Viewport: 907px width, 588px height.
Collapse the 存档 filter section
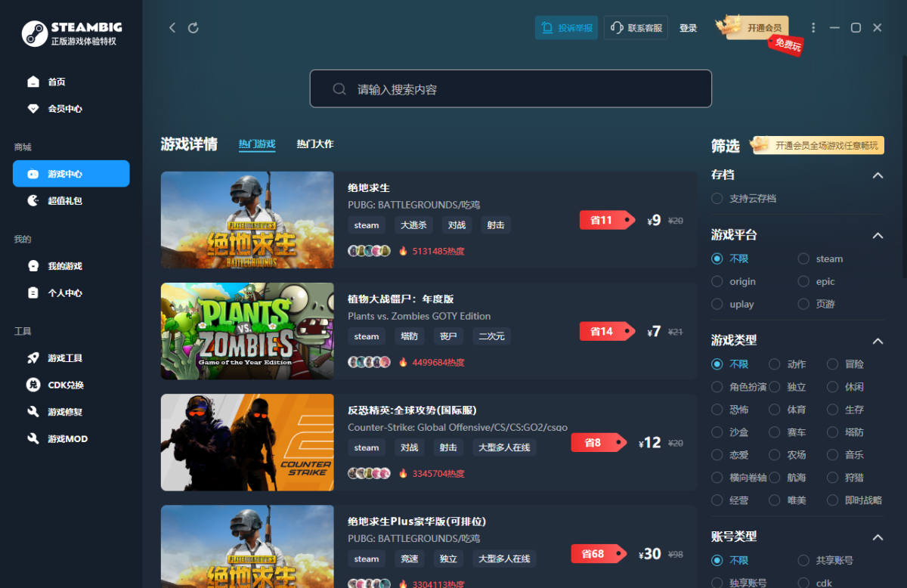(x=878, y=175)
